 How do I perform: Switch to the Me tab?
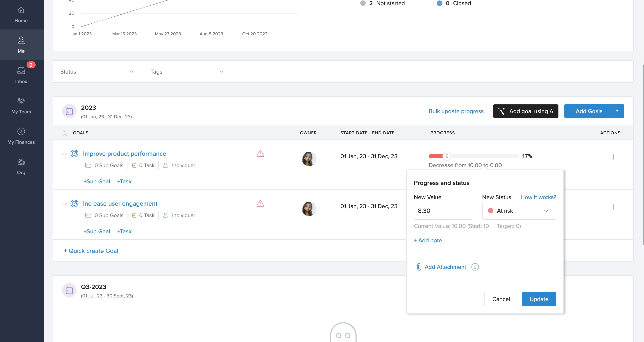(21, 45)
